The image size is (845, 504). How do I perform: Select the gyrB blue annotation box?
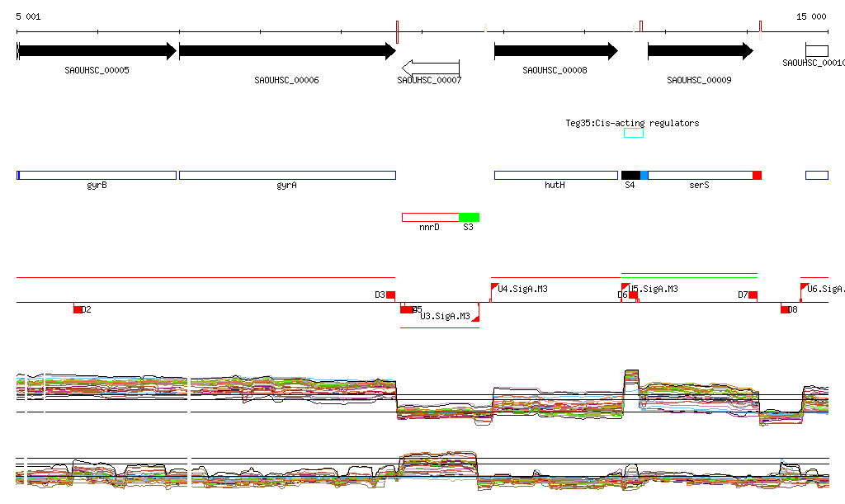pos(97,175)
